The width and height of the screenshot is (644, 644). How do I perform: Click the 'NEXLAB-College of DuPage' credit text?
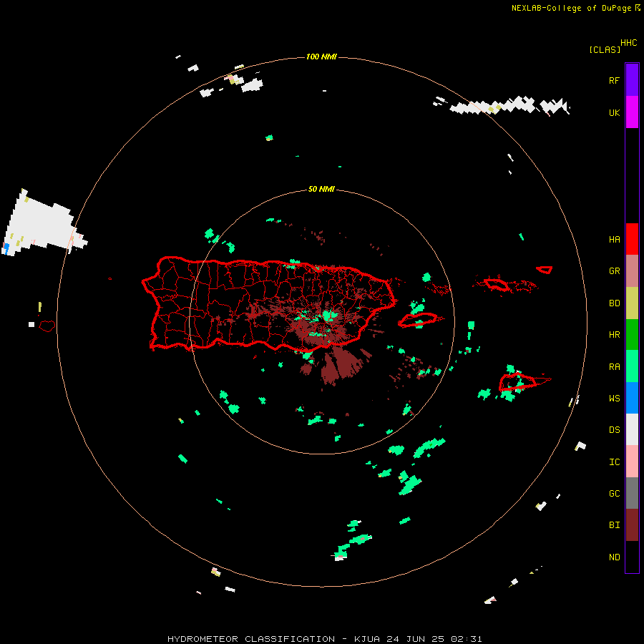(x=571, y=8)
